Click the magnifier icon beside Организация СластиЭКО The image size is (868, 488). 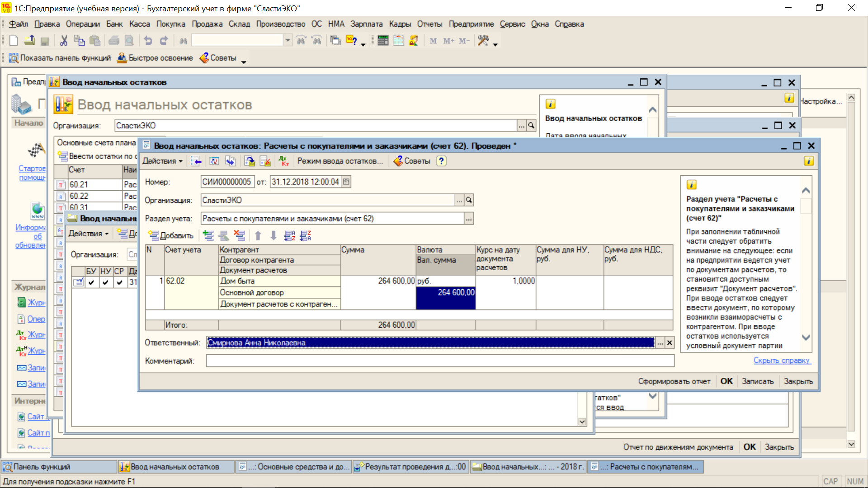(469, 200)
